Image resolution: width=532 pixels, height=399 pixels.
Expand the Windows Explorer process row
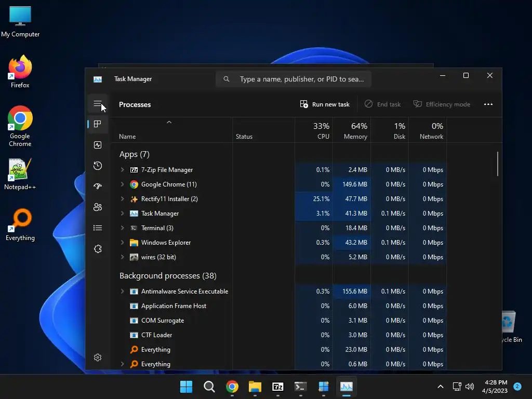(x=123, y=243)
